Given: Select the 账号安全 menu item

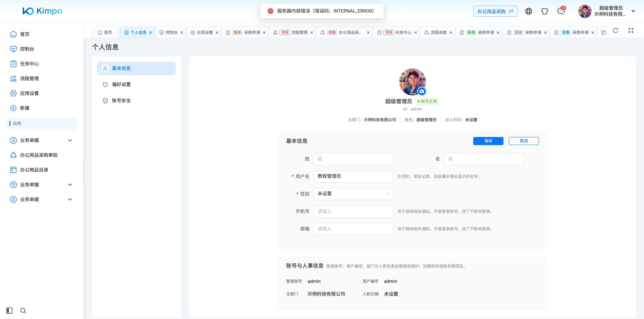Looking at the screenshot, I should (x=137, y=101).
